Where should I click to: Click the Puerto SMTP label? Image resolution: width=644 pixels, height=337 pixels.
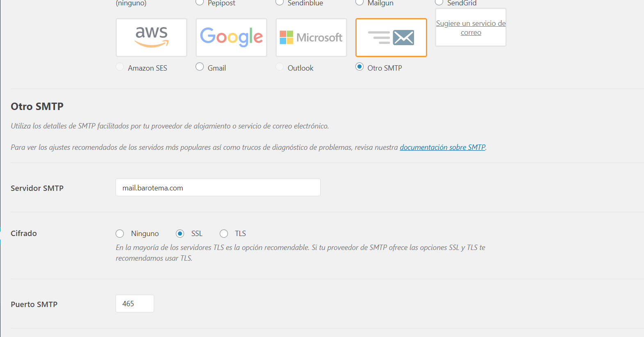[x=34, y=304]
